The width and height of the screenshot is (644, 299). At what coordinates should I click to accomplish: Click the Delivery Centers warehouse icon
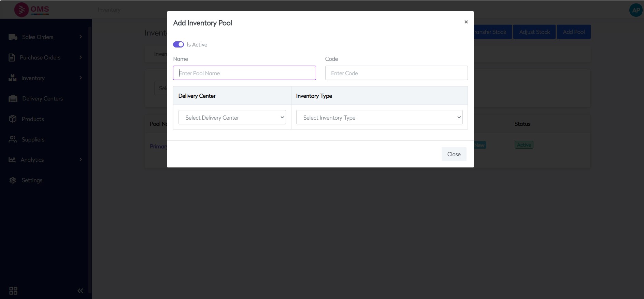click(x=13, y=99)
